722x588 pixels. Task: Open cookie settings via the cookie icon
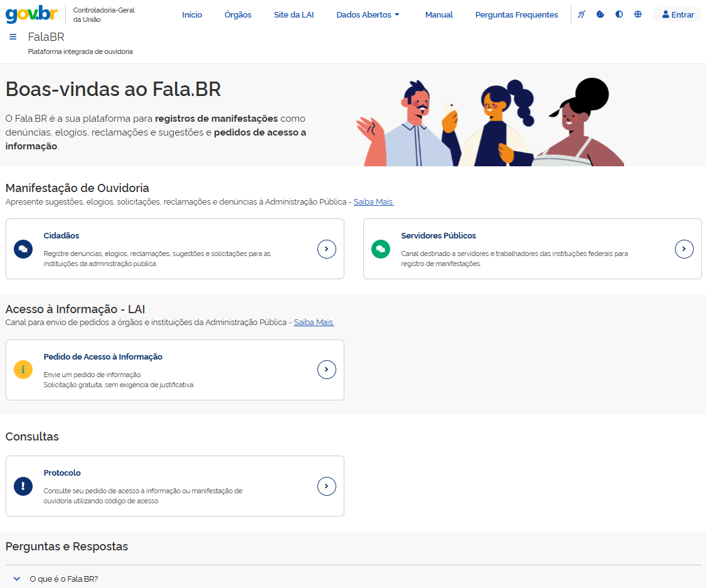click(600, 14)
